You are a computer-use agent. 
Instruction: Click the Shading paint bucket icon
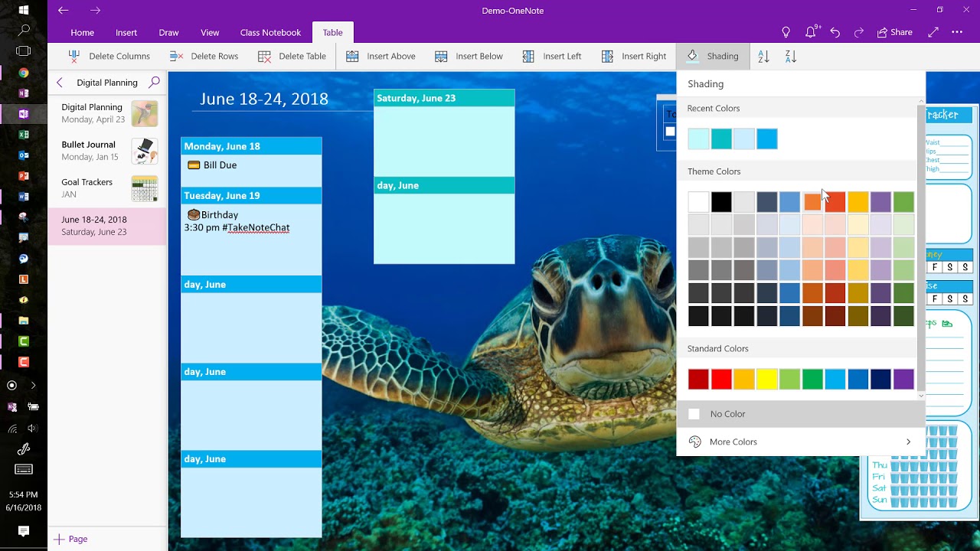(692, 56)
